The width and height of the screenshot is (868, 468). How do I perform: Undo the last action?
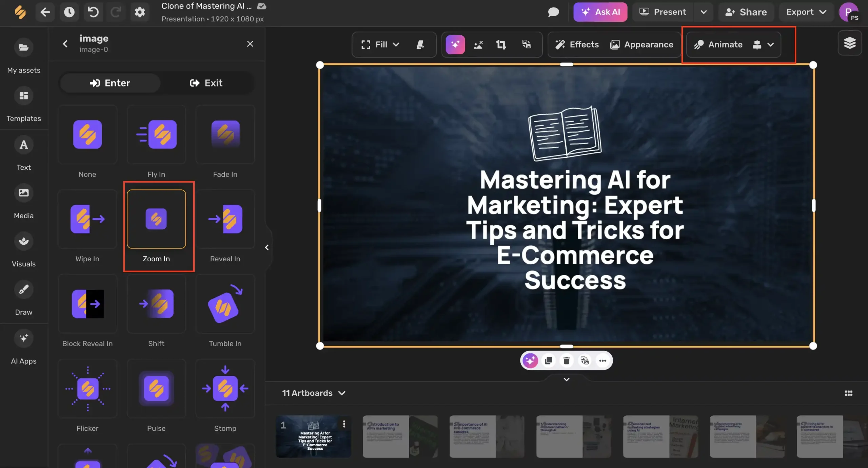click(x=93, y=12)
